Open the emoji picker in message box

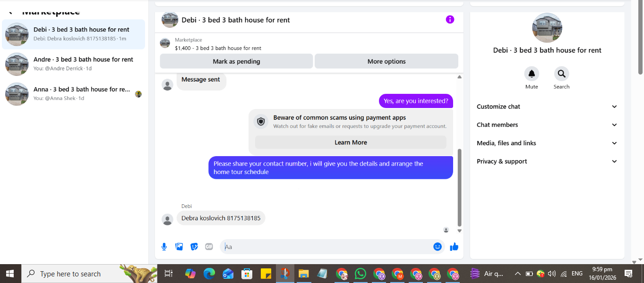point(438,247)
